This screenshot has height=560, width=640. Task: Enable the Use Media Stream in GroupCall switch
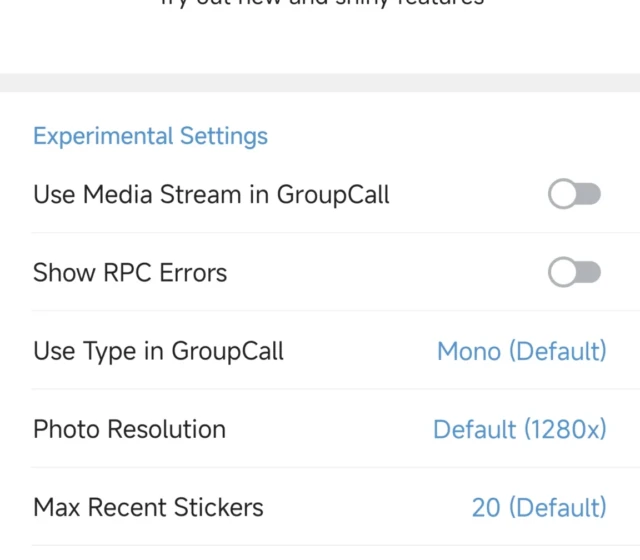574,195
